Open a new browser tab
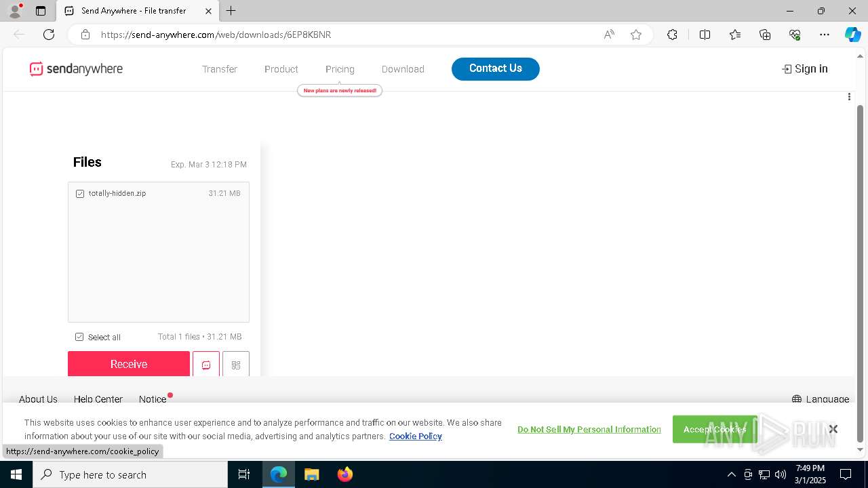The image size is (868, 488). coord(231,11)
